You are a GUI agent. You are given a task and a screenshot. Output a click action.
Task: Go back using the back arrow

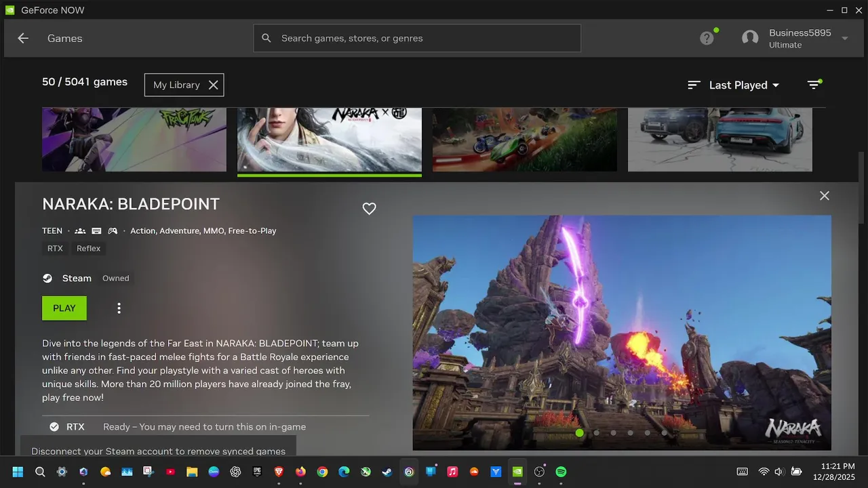[x=23, y=39]
